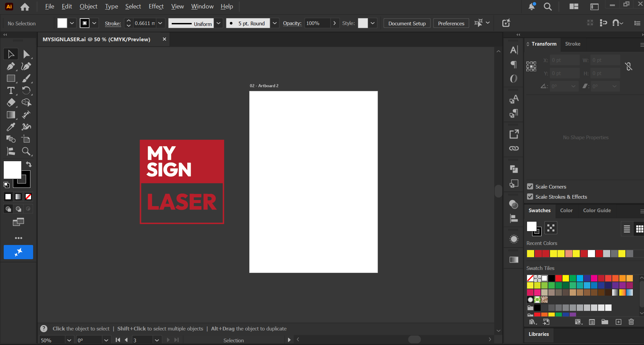Open Preferences button
644x345 pixels.
451,23
